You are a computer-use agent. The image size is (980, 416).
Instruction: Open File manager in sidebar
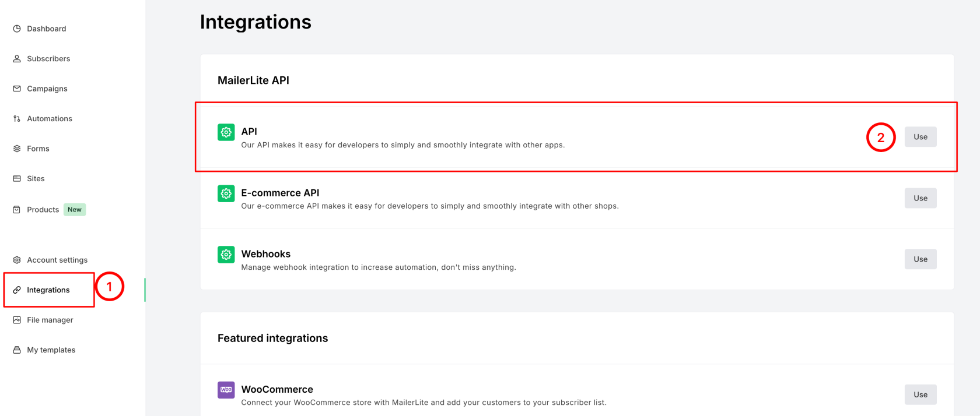tap(50, 320)
